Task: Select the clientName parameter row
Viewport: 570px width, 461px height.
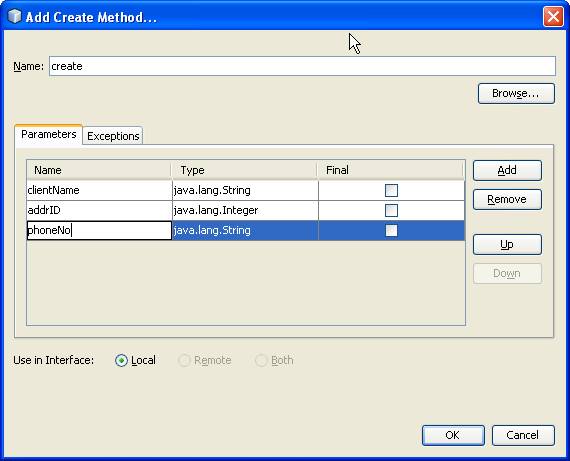Action: click(245, 191)
